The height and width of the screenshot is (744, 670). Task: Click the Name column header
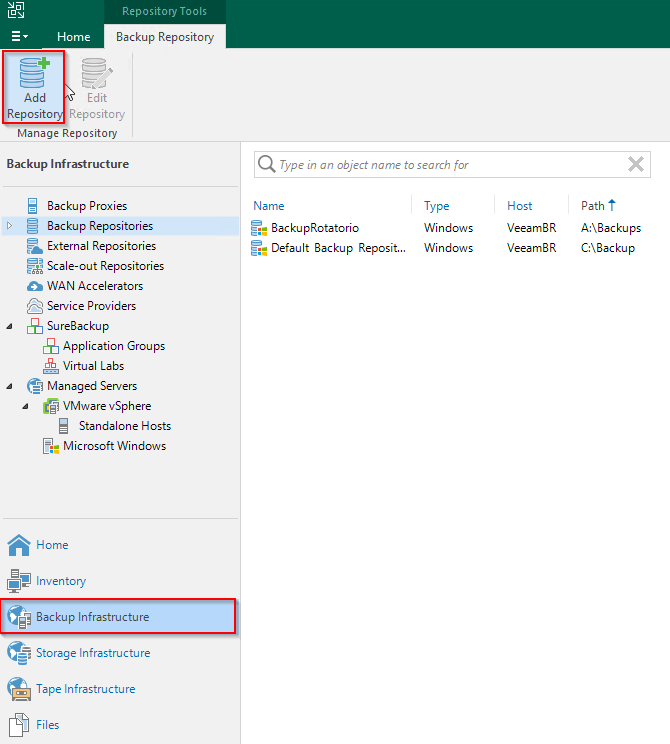269,206
